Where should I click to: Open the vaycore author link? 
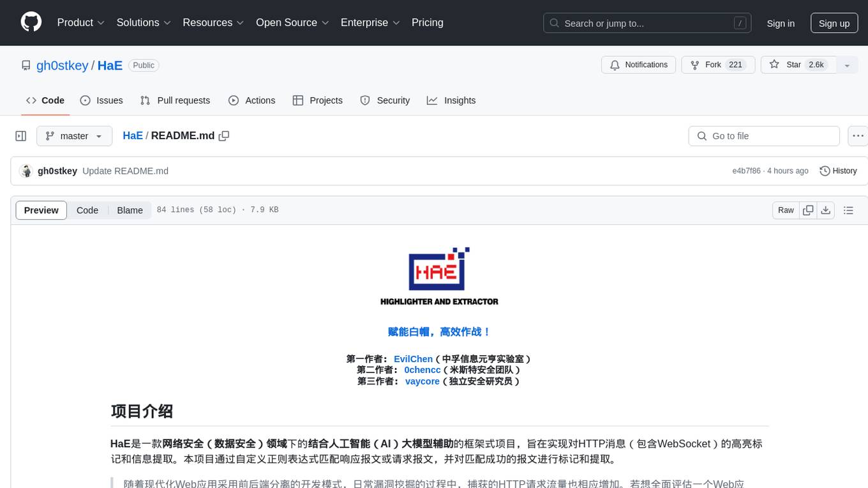click(x=423, y=381)
